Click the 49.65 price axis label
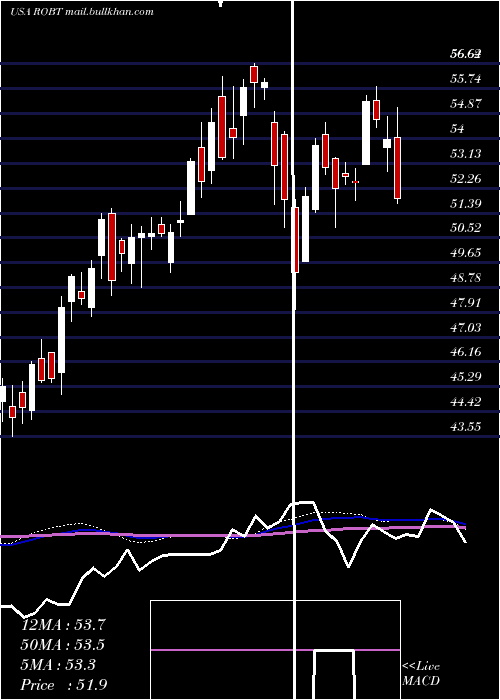 pos(466,253)
